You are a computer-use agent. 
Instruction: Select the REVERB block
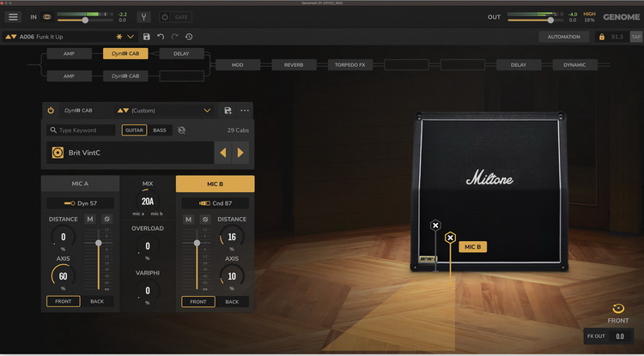(x=294, y=65)
